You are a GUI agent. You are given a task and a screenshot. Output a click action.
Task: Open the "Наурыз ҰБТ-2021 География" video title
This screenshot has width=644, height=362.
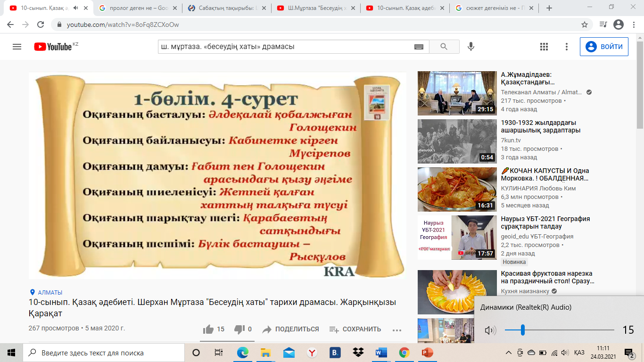545,222
